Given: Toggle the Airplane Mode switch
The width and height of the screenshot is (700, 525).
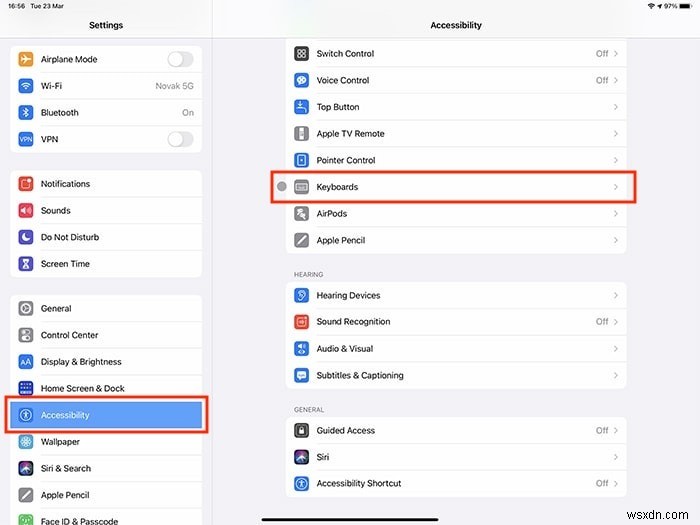Looking at the screenshot, I should click(180, 59).
